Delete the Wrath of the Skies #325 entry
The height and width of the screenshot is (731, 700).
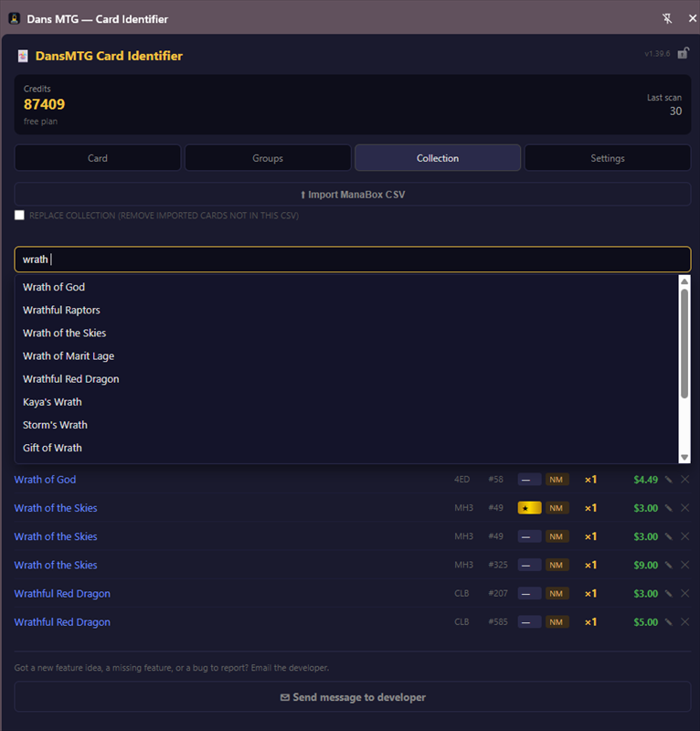pos(684,565)
